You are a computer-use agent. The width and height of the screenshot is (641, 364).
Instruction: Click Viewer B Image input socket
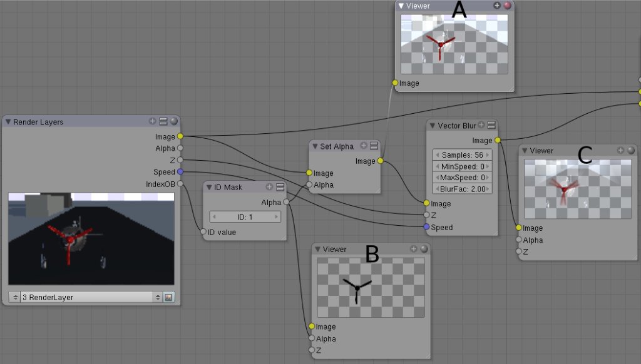tap(312, 326)
